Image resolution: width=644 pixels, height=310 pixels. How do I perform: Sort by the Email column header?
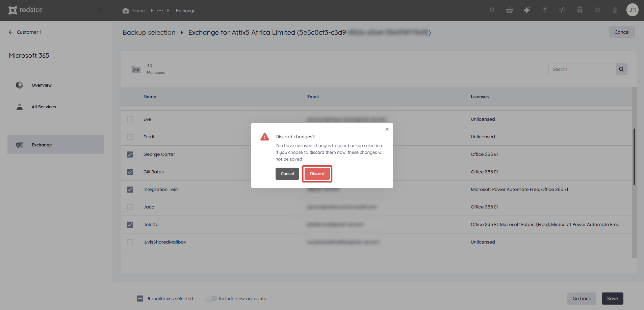313,96
